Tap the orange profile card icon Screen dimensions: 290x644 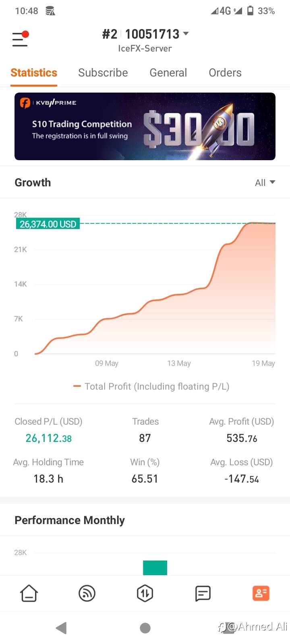tap(261, 593)
